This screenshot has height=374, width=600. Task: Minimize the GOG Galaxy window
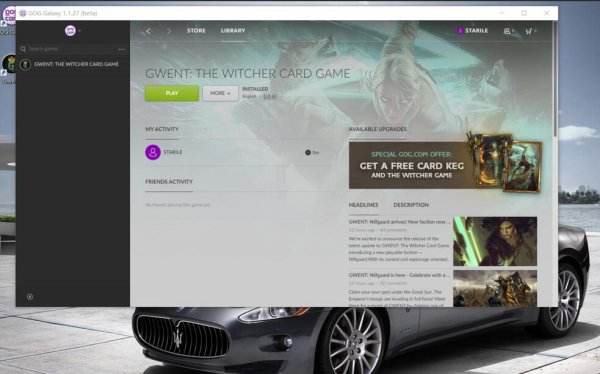click(x=502, y=13)
